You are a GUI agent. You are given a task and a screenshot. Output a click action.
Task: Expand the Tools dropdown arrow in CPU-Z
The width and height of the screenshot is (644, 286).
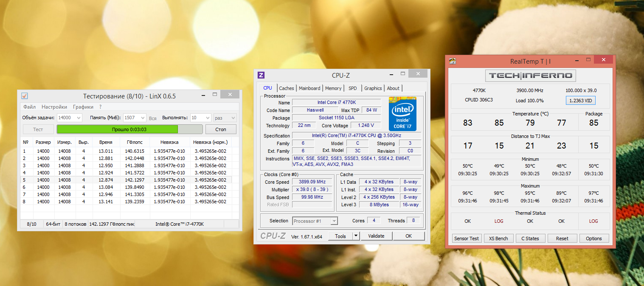356,236
